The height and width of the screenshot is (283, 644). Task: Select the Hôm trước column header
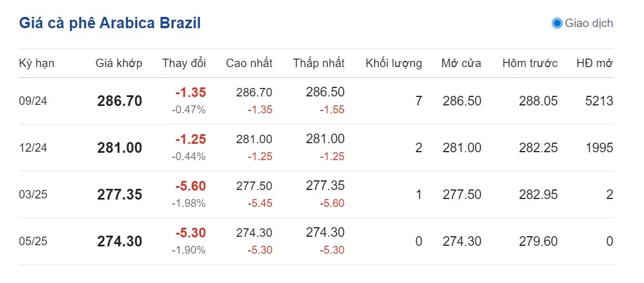(530, 63)
